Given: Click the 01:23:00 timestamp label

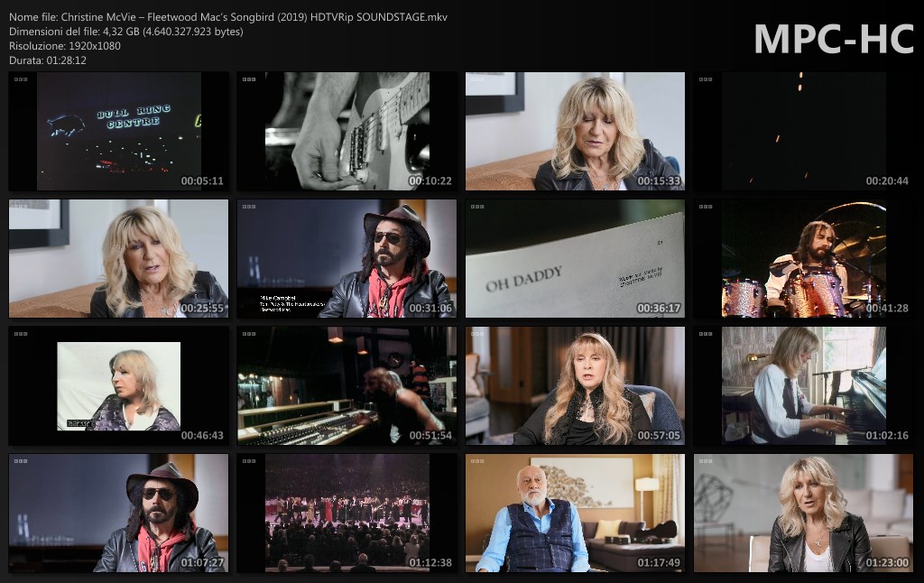Looking at the screenshot, I should (x=886, y=563).
